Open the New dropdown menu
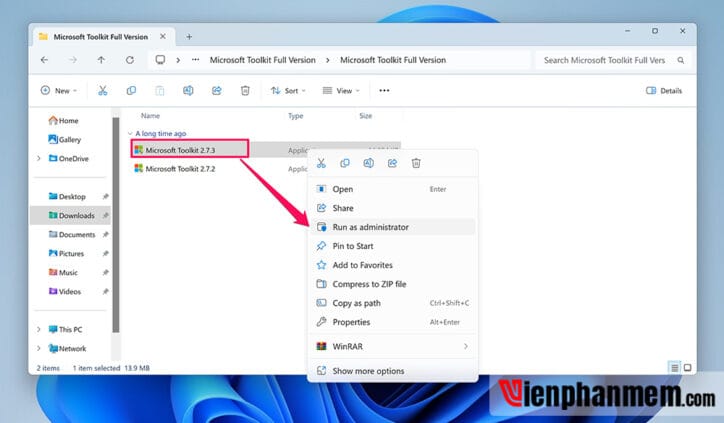Viewport: 724px width, 423px height. click(59, 91)
